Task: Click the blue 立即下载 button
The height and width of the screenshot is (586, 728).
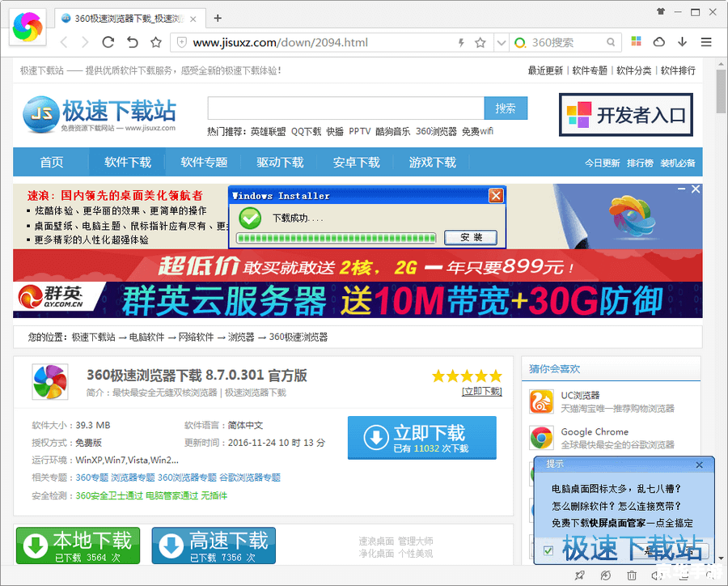Action: 422,438
